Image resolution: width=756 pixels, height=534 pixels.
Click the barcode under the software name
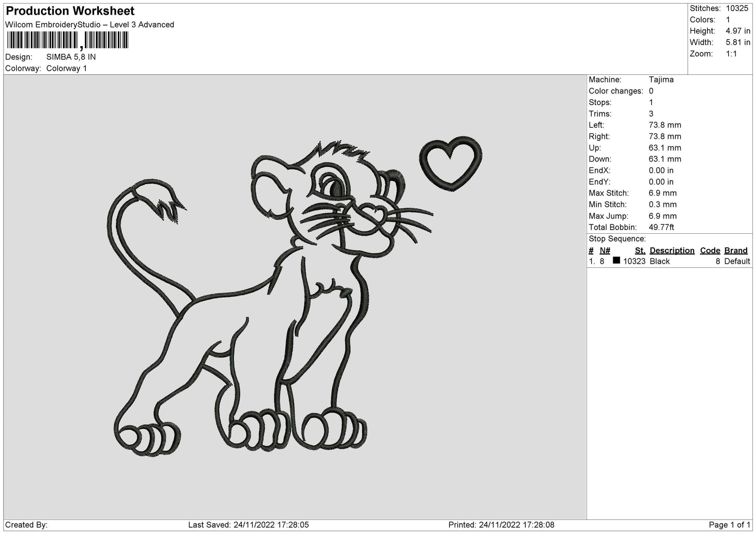[x=67, y=41]
